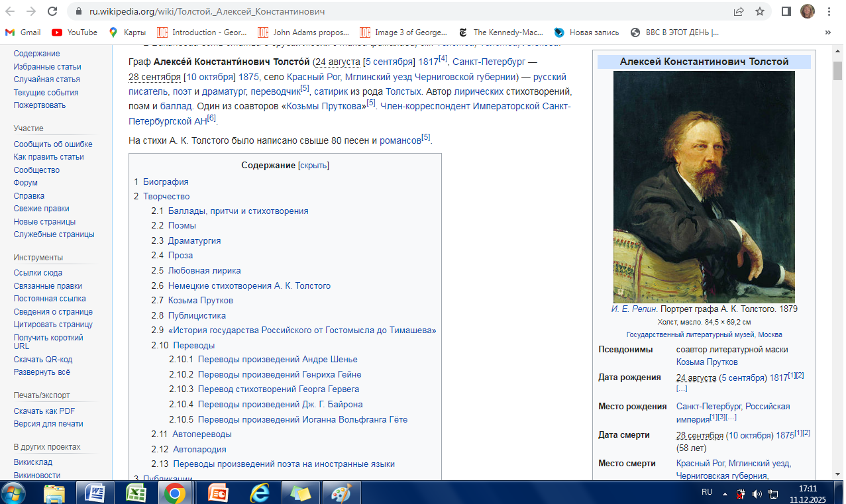Click 'Версия для печати' link

click(48, 424)
